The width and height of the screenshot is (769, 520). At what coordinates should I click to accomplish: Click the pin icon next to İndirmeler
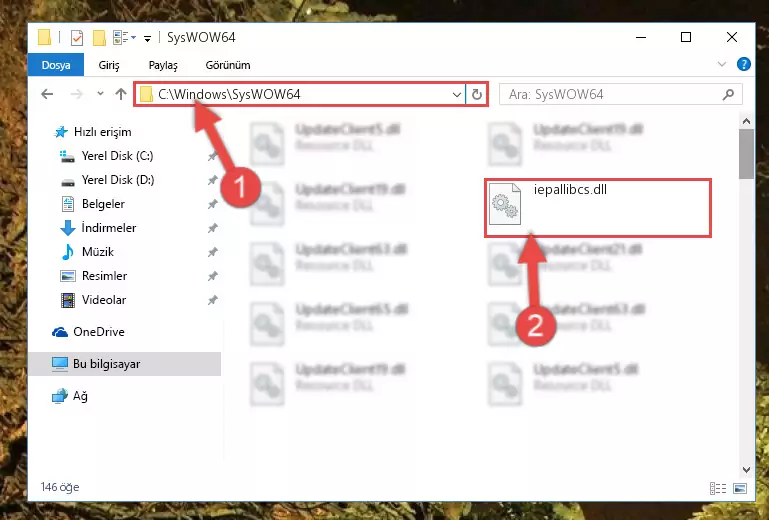[x=212, y=228]
